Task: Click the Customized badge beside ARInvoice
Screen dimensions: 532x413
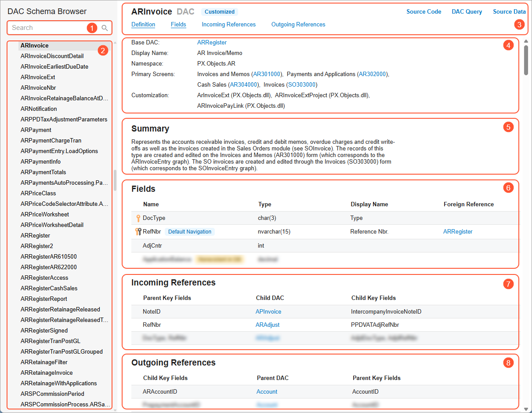Action: click(x=219, y=11)
